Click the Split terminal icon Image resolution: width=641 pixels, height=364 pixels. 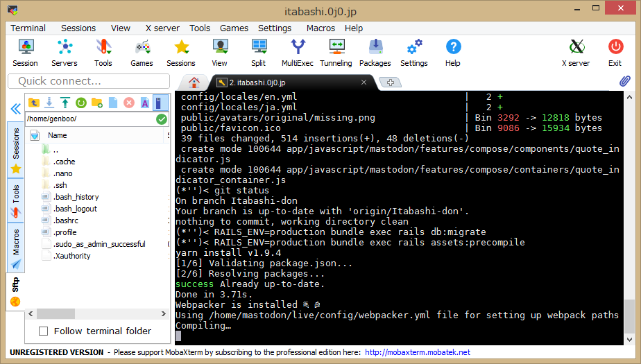[258, 53]
